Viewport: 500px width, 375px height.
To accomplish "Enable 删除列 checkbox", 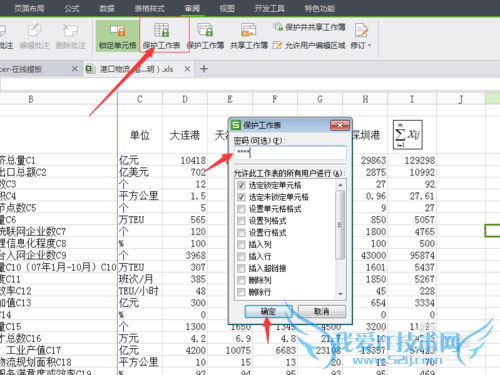I will click(x=241, y=280).
